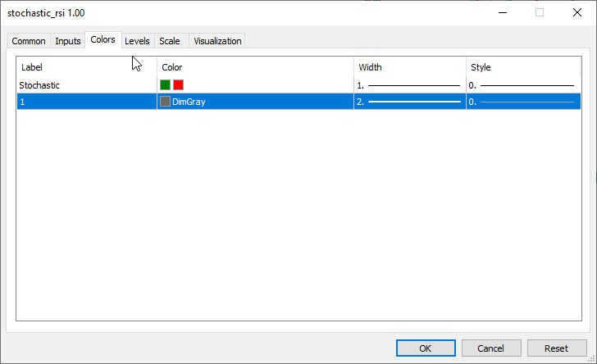This screenshot has width=597, height=364.
Task: Click the DimGray color swatch
Action: [166, 102]
